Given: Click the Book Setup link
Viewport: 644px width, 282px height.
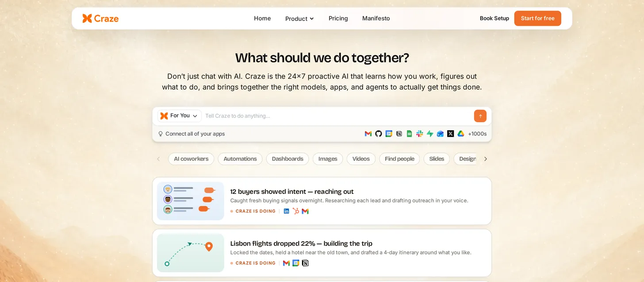Looking at the screenshot, I should [x=494, y=18].
